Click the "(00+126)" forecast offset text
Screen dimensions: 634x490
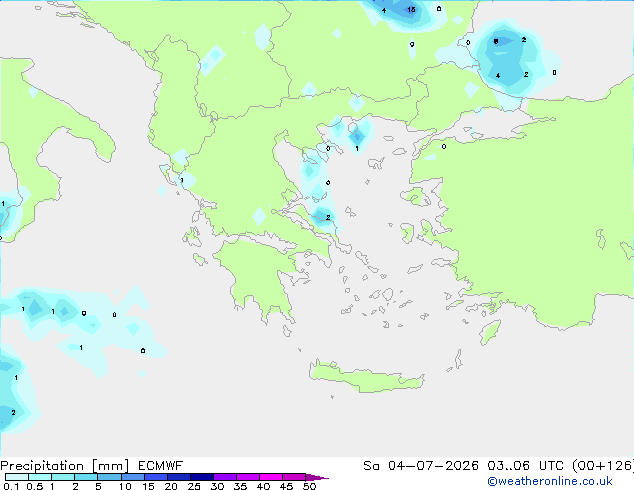603,466
